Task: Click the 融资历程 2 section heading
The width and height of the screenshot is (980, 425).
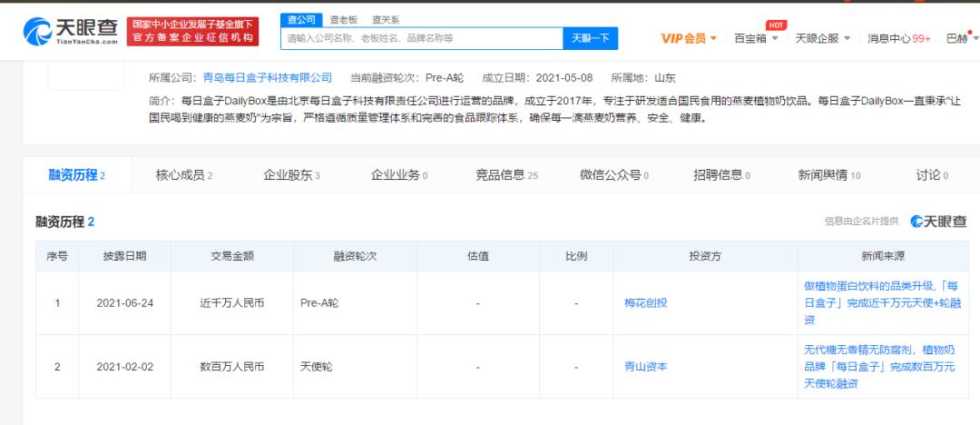Action: click(x=65, y=222)
